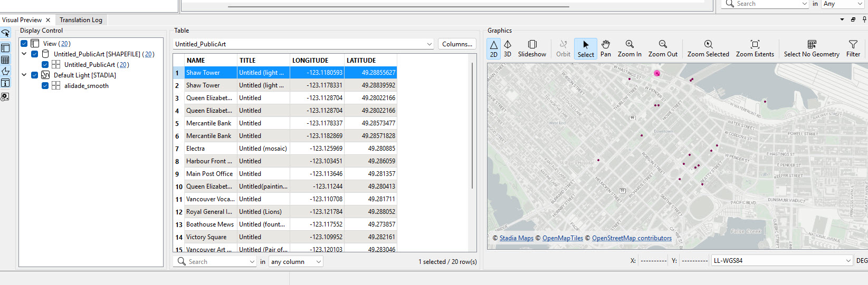Image resolution: width=868 pixels, height=285 pixels.
Task: Select the highlighted pink point on map
Action: 657,73
